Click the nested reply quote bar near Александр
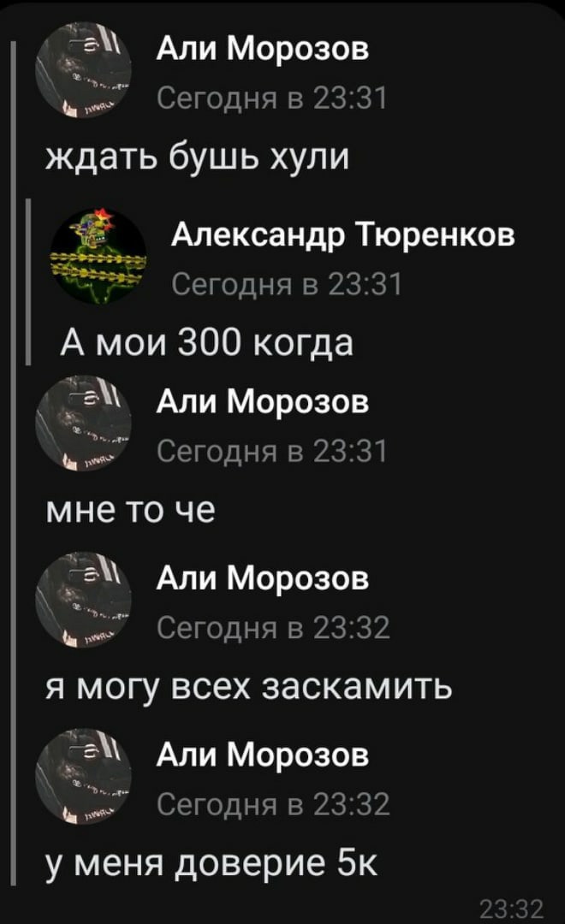The image size is (565, 924). click(27, 283)
